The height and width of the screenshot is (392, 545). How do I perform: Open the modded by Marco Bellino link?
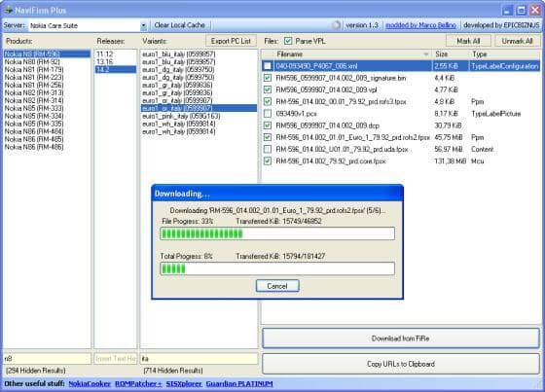pos(420,25)
